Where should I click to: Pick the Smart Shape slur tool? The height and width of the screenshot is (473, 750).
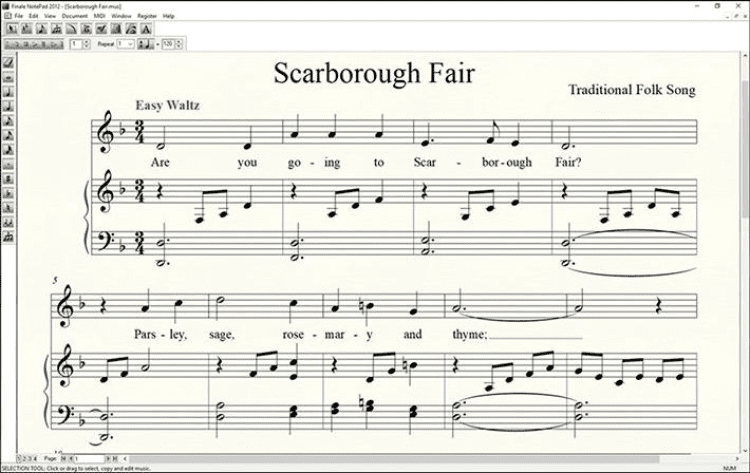[x=71, y=28]
